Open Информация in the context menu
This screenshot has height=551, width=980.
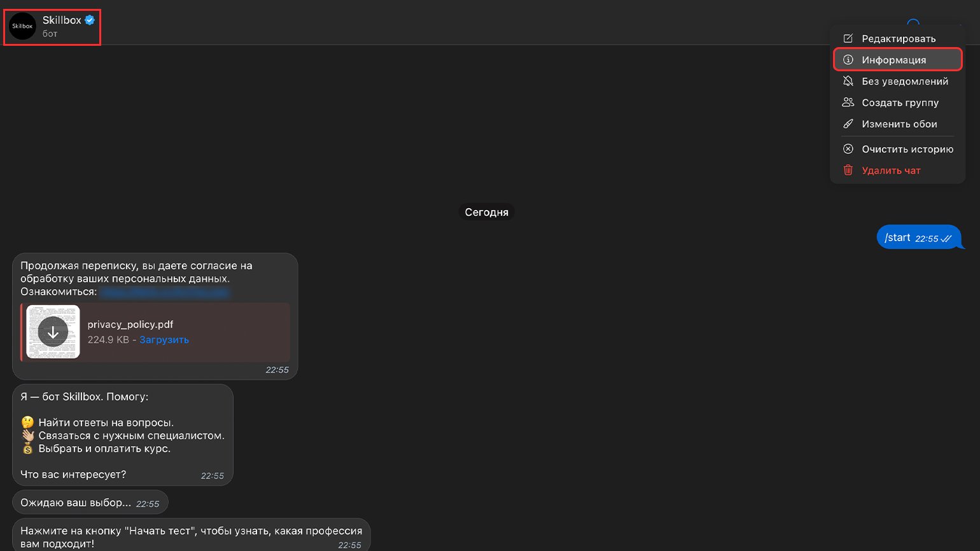(x=898, y=60)
